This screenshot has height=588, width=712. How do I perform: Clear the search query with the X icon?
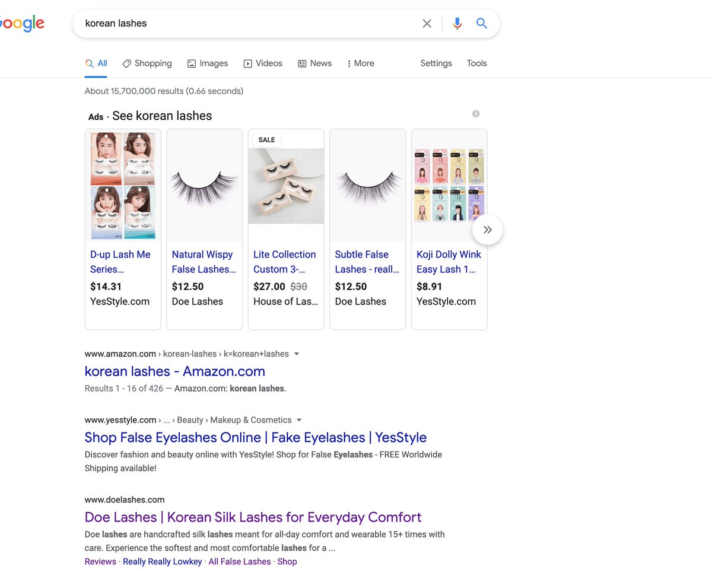(427, 23)
